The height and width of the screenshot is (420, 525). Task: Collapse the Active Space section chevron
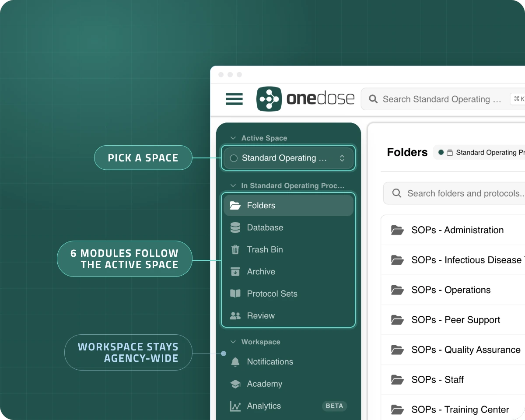click(233, 138)
